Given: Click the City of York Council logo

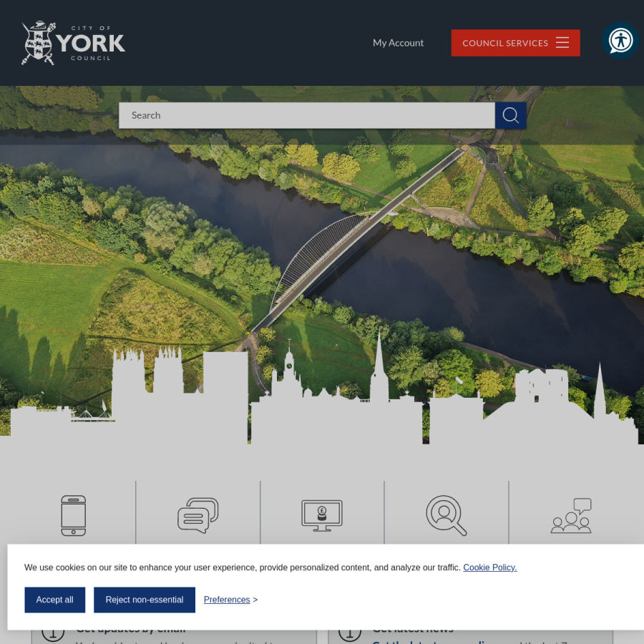Looking at the screenshot, I should [73, 43].
